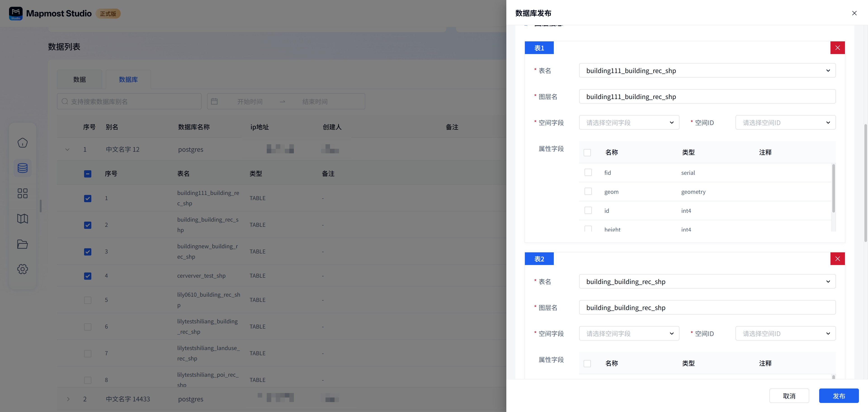Screen dimensions: 868x412
Task: Open the map icon in the sidebar
Action: [22, 218]
